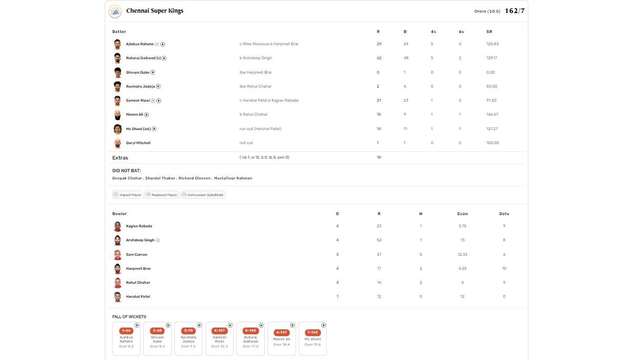644x361 pixels.
Task: Click play icon beside Ruturaj Gaikwad
Action: 164,58
